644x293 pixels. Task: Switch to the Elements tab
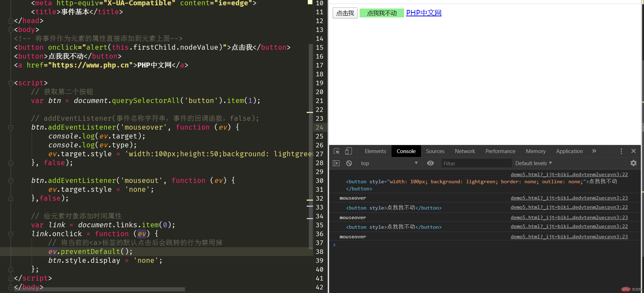pos(375,151)
